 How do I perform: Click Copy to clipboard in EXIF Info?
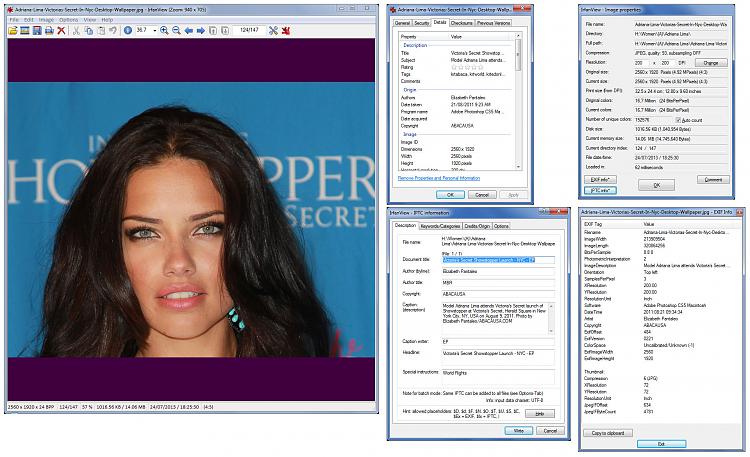tap(608, 433)
